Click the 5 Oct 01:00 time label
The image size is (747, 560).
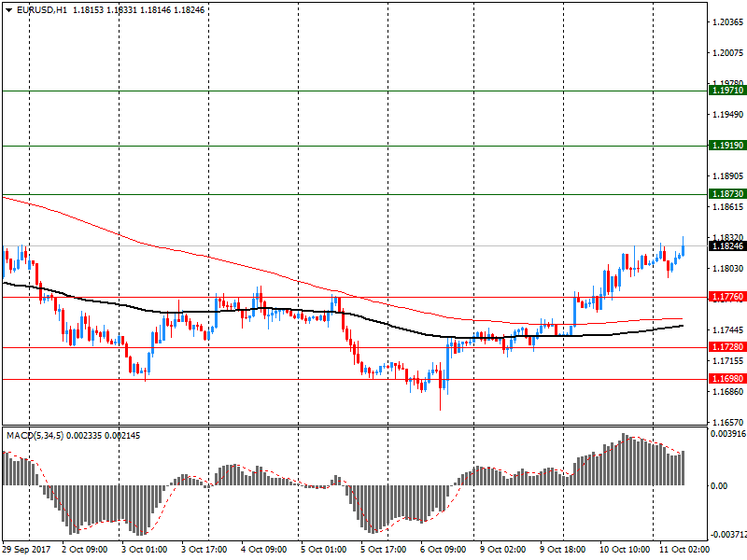[324, 550]
